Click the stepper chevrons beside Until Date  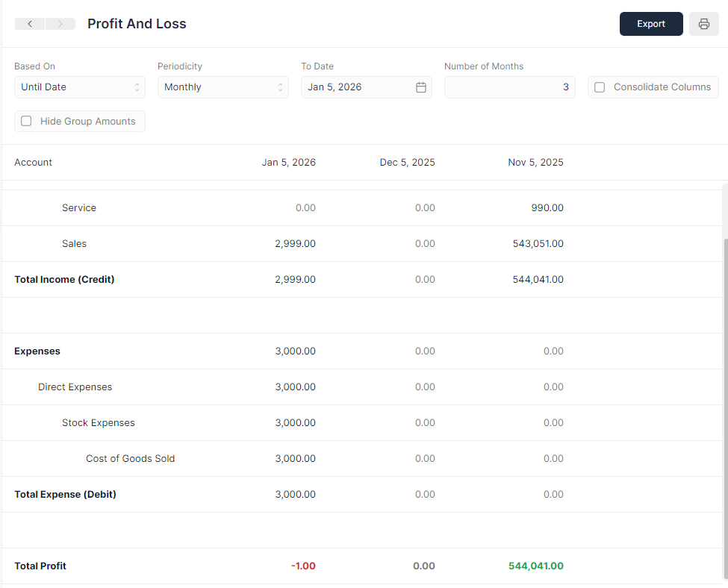(x=137, y=87)
